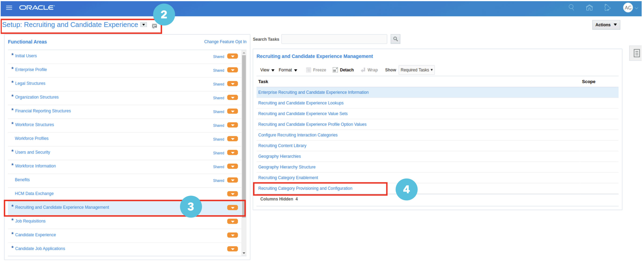
Task: Open Recruiting and Candidate Experience Lookups task
Action: click(301, 103)
